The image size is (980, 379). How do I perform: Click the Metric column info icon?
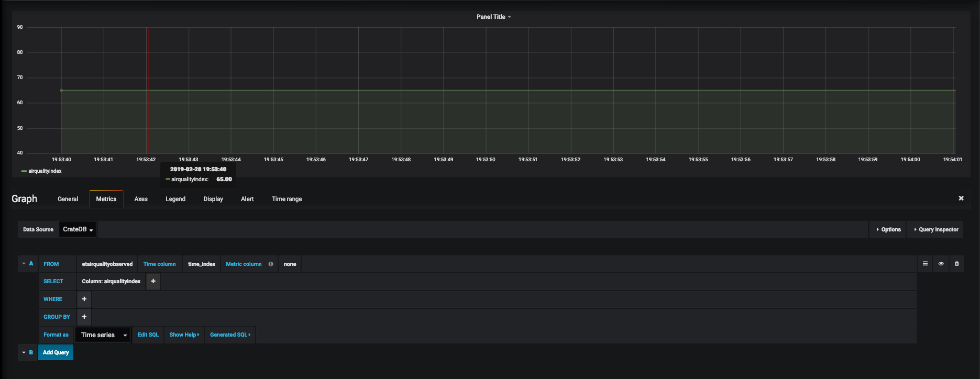(x=271, y=264)
